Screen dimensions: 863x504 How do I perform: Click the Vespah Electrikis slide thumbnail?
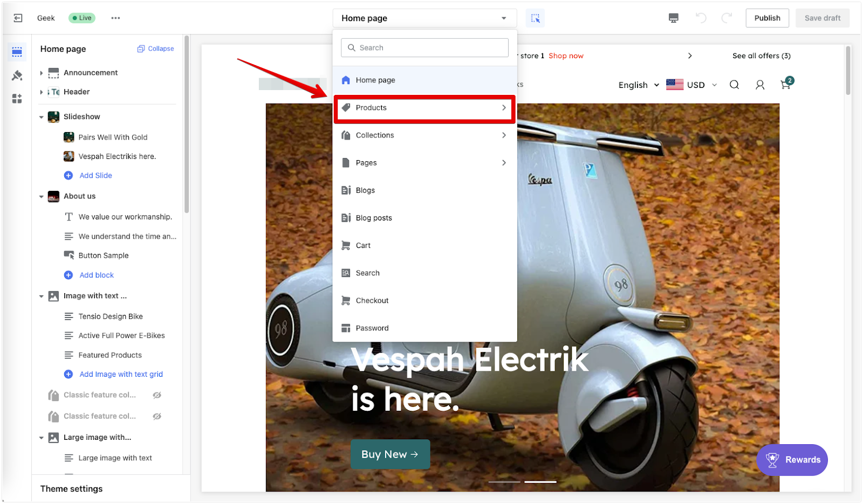[69, 156]
